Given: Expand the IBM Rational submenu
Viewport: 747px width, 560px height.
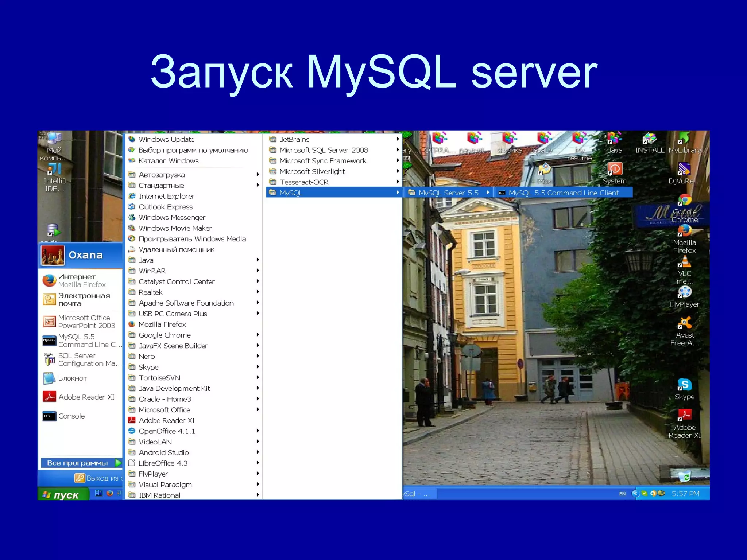Looking at the screenshot, I should [194, 495].
